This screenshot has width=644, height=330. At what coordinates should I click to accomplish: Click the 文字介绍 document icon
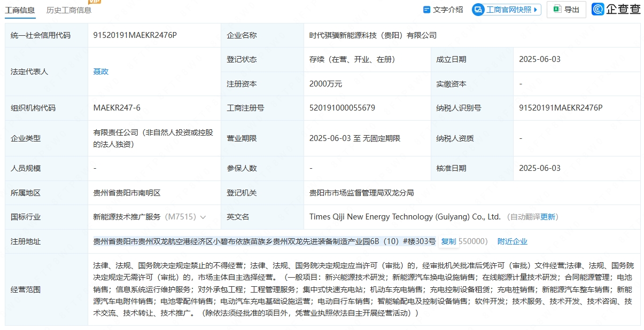[426, 10]
